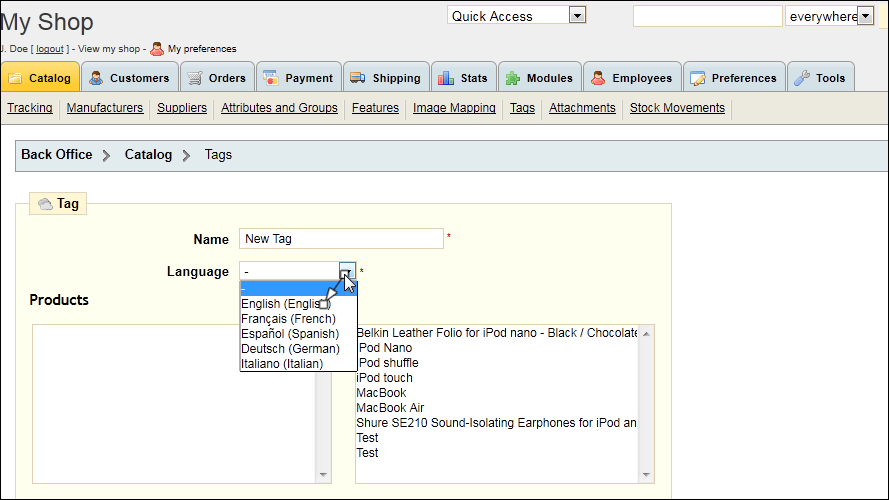Click the Shipping tab truck icon
The image size is (889, 500).
pos(357,78)
